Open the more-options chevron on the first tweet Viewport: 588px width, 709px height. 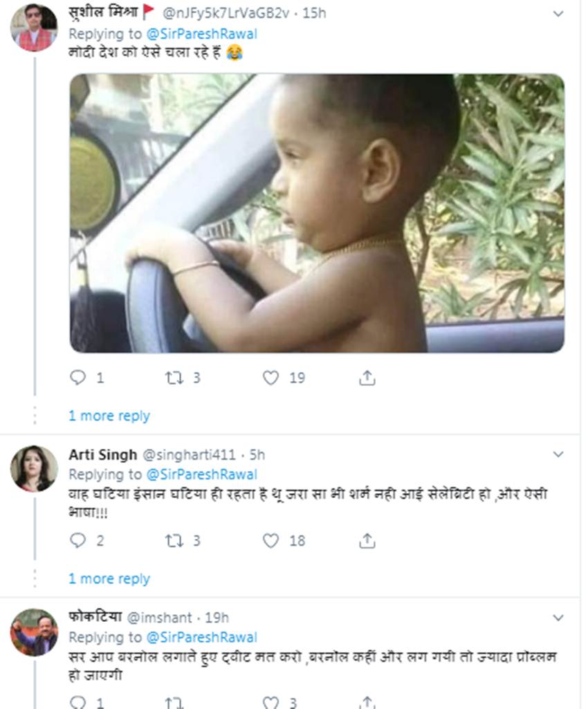click(x=558, y=14)
